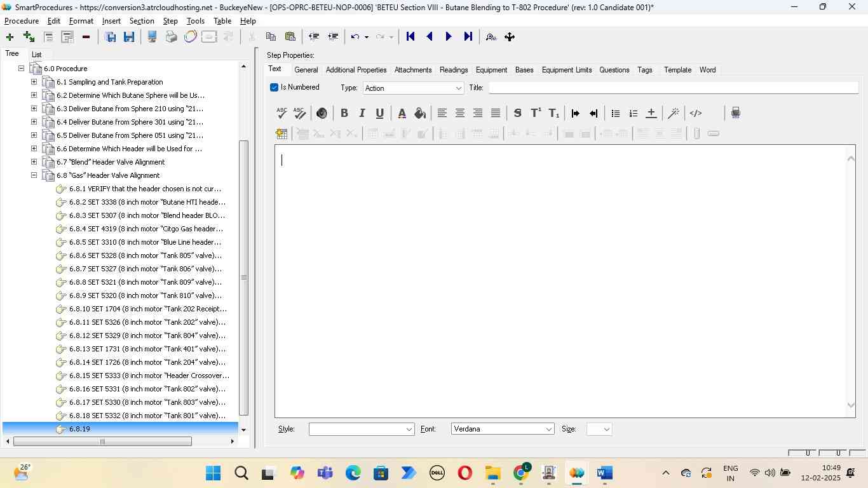Go to first step navigation icon
This screenshot has height=488, width=868.
click(x=410, y=37)
